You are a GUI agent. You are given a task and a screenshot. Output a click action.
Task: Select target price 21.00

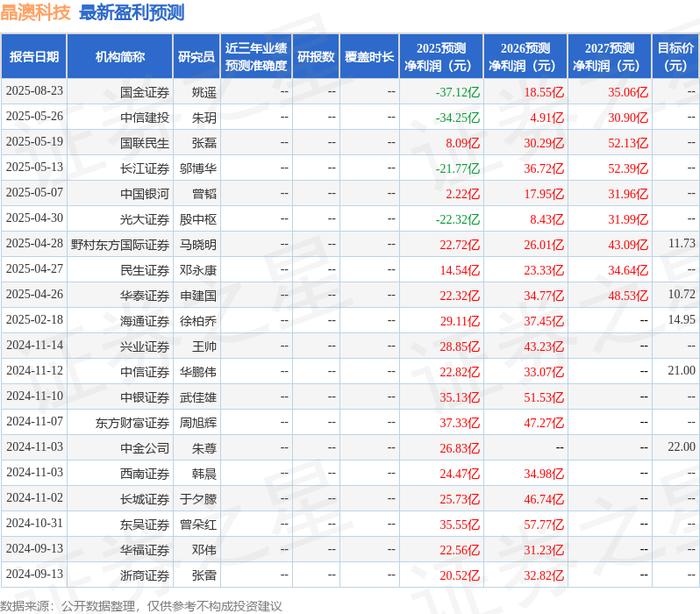click(682, 371)
